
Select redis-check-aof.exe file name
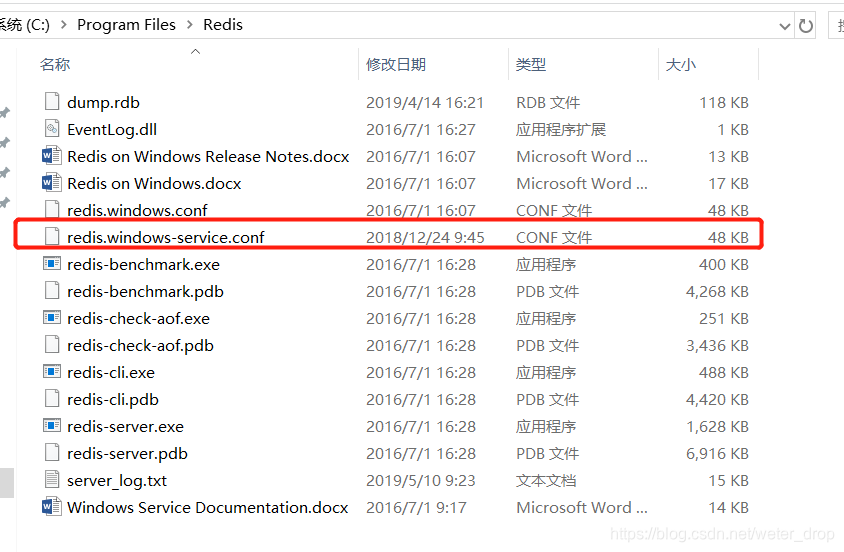click(138, 319)
